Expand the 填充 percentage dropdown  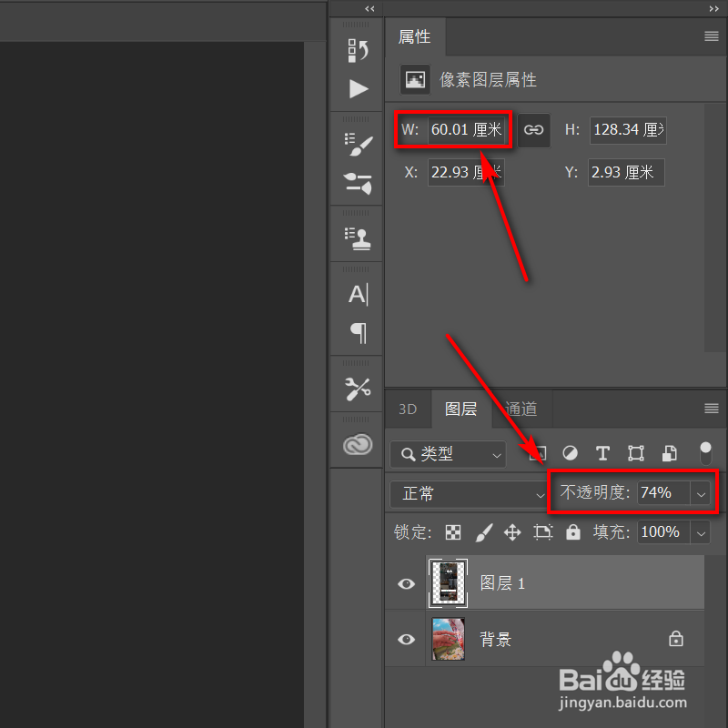coord(699,532)
